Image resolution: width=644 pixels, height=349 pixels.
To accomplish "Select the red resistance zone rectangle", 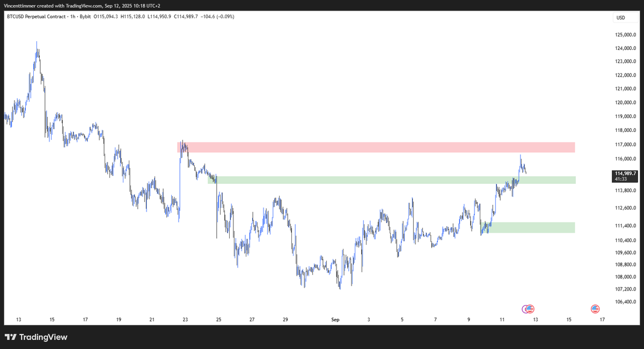I will (x=376, y=147).
